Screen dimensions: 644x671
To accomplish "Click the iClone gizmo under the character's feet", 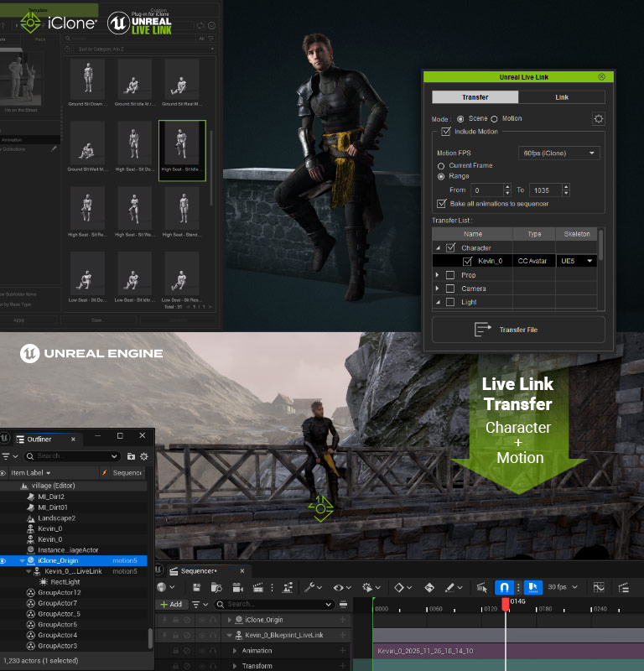I will (x=320, y=508).
